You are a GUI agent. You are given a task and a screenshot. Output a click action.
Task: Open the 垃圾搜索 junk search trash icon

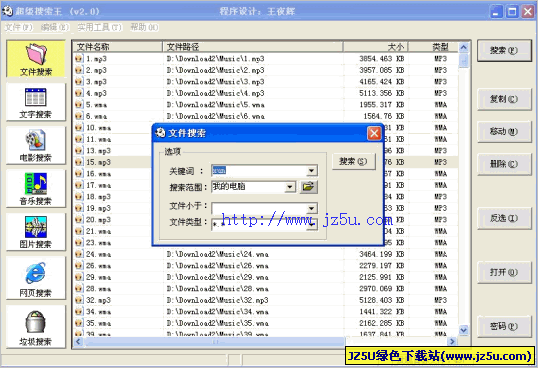pos(36,327)
